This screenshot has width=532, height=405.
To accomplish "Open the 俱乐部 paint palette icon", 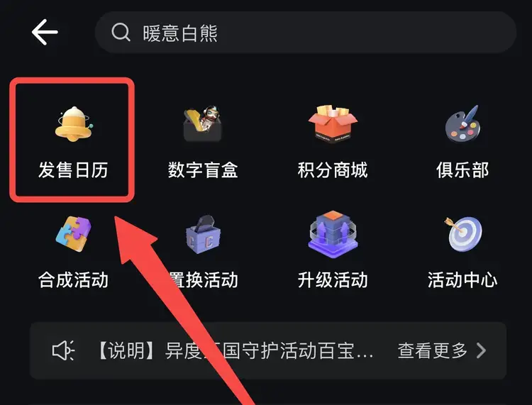I will click(x=462, y=124).
